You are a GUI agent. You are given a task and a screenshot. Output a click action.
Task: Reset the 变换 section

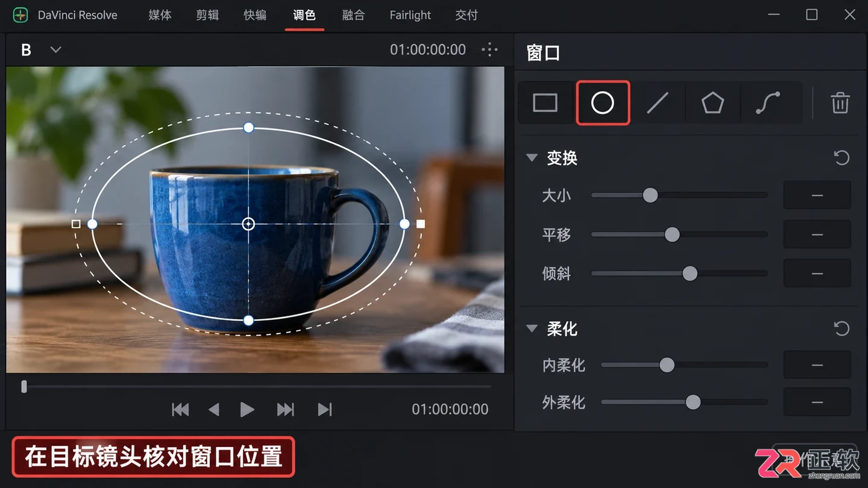(x=841, y=158)
